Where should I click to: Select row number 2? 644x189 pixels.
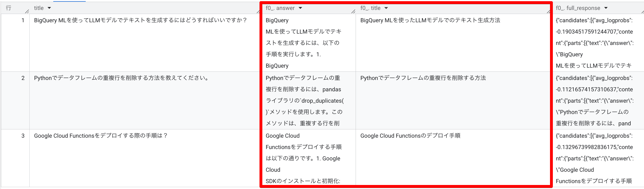point(23,78)
